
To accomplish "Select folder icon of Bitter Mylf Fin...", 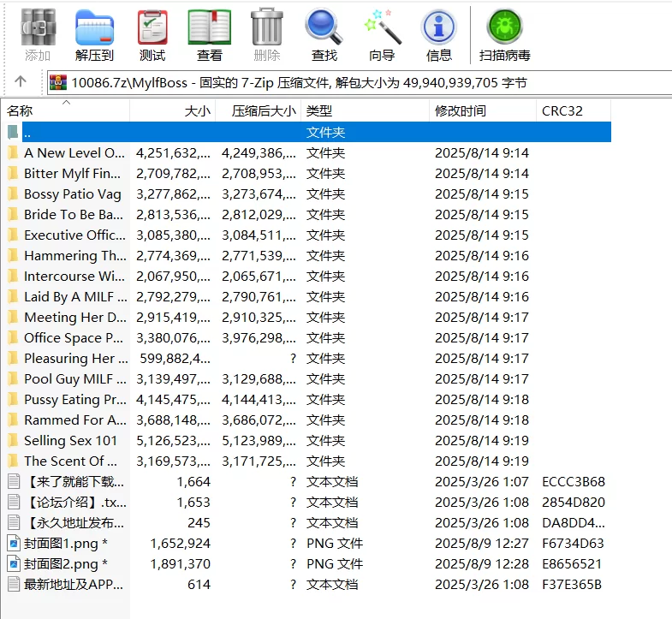I will [14, 173].
